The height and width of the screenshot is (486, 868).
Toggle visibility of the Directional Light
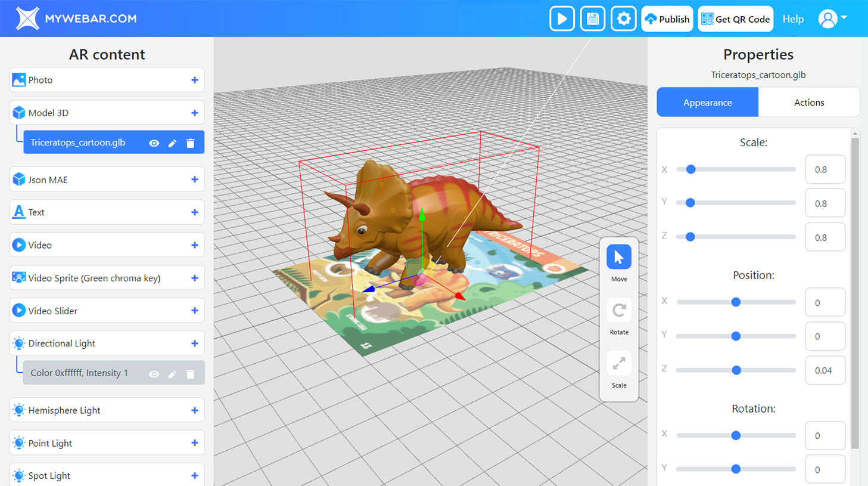click(x=154, y=373)
